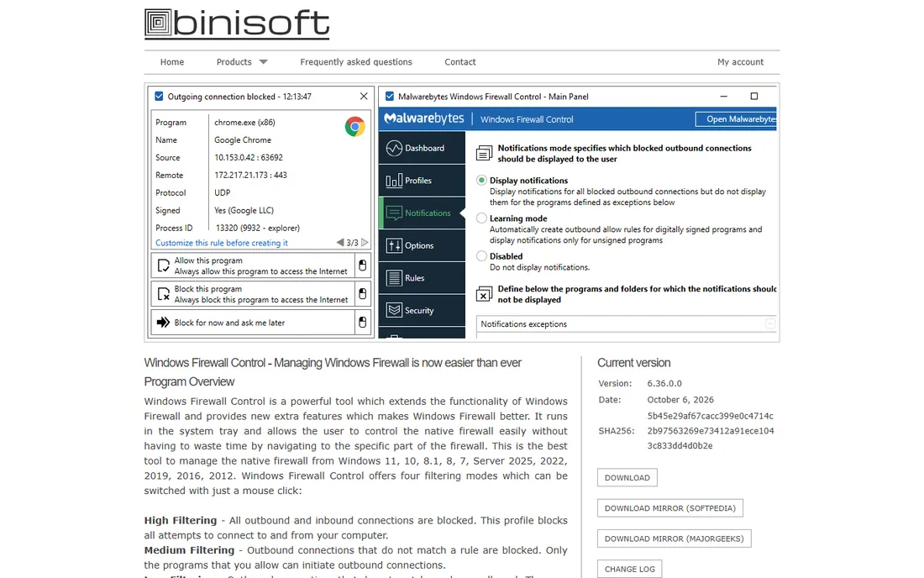Click the High Filtering label
Image resolution: width=924 pixels, height=578 pixels.
181,520
